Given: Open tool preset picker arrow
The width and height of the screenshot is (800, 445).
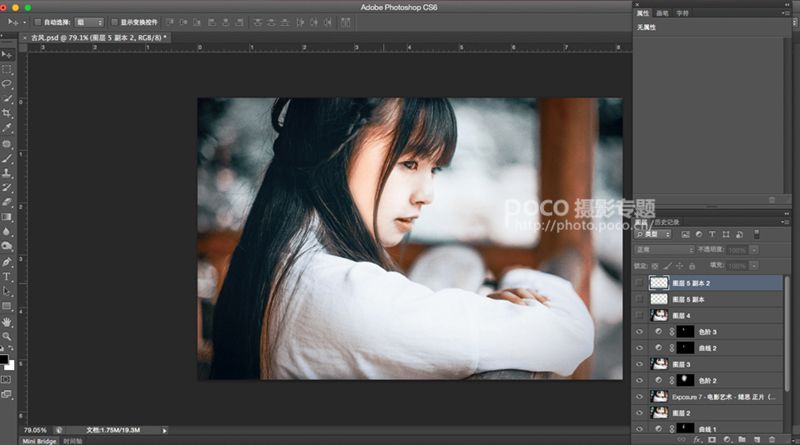Looking at the screenshot, I should 24,22.
